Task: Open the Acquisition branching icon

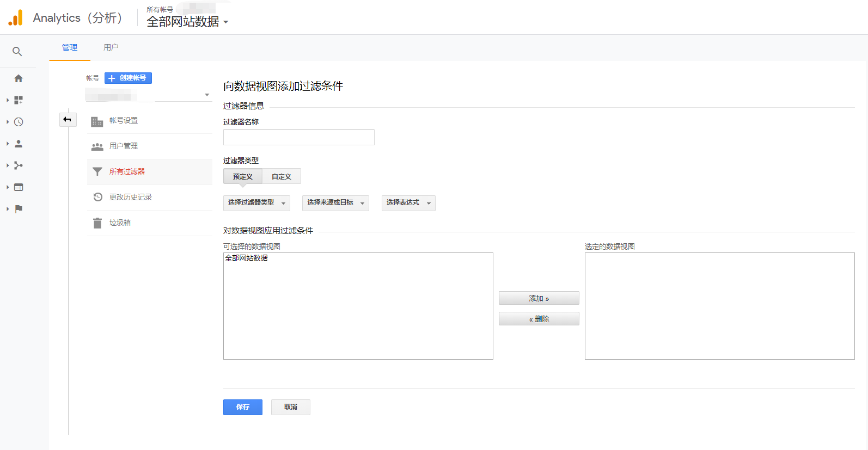Action: [x=19, y=165]
